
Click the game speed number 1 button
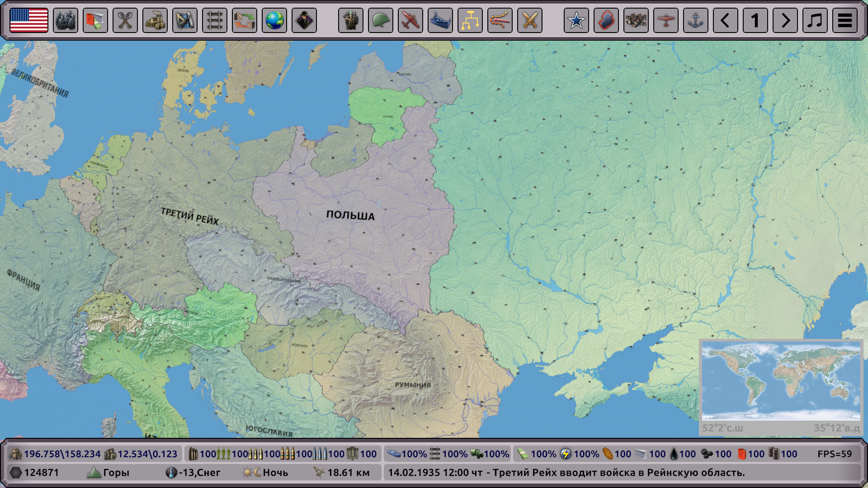coord(755,20)
